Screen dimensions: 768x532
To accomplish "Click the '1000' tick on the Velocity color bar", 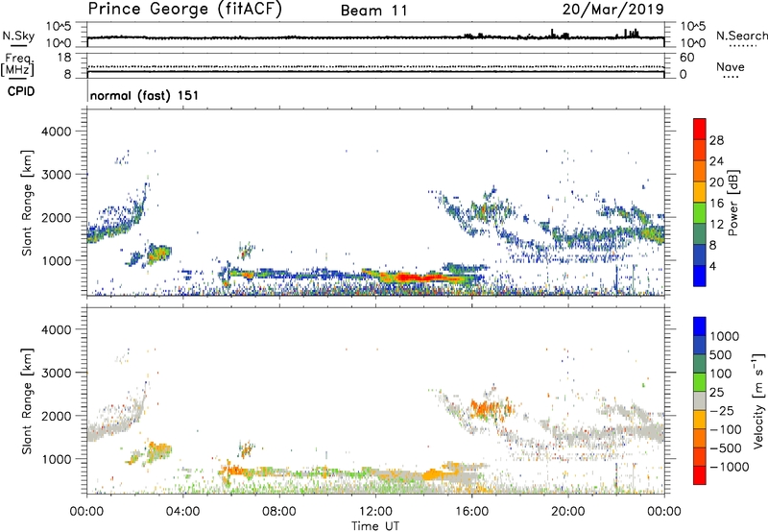I will click(x=724, y=336).
